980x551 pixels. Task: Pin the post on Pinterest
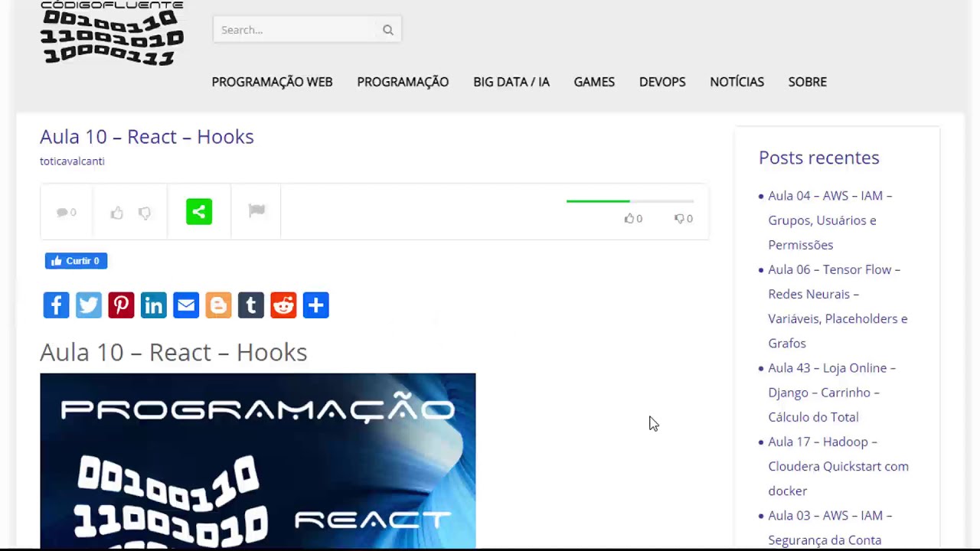[121, 305]
